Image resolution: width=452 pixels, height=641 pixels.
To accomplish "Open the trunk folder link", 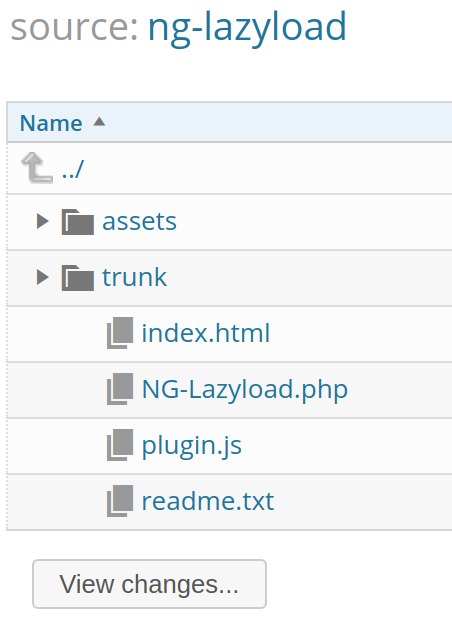I will 134,278.
